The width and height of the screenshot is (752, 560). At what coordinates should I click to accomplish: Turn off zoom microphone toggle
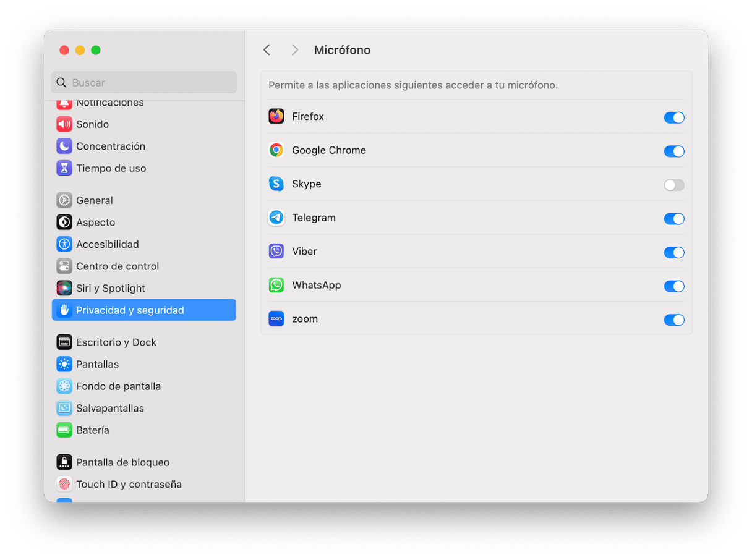[x=673, y=320]
